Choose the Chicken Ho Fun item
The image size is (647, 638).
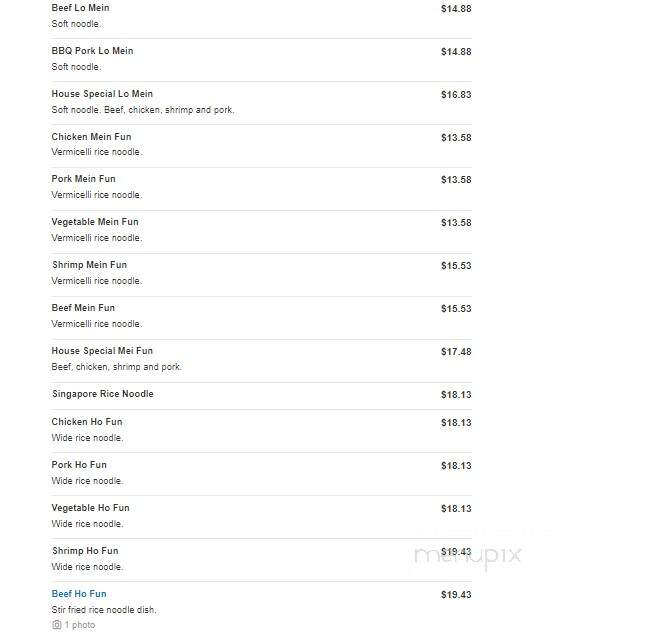(x=87, y=422)
